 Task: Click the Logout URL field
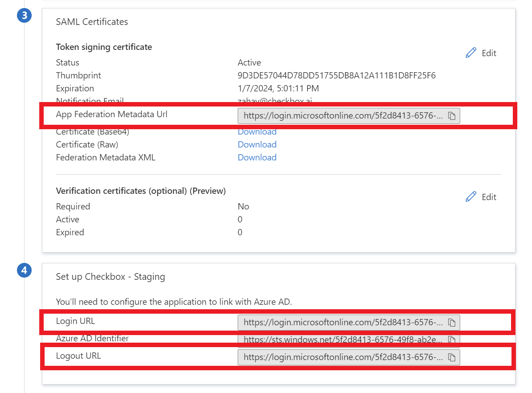pos(349,357)
